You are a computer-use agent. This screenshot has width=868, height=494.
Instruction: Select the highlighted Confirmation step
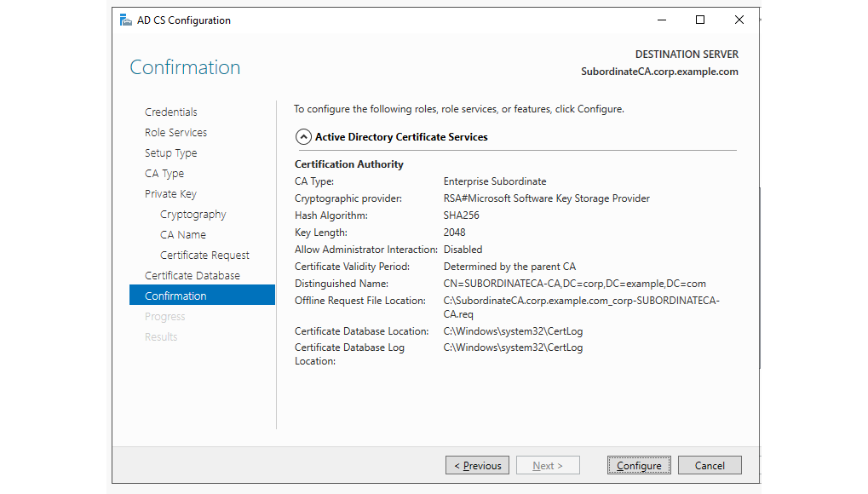pos(175,295)
